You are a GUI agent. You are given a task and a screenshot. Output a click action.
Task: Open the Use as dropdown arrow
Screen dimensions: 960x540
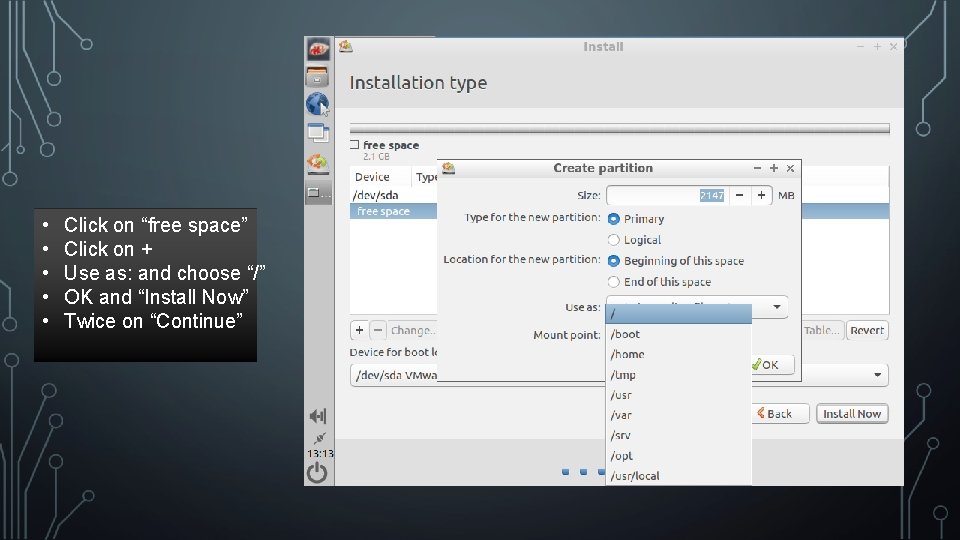coord(776,306)
